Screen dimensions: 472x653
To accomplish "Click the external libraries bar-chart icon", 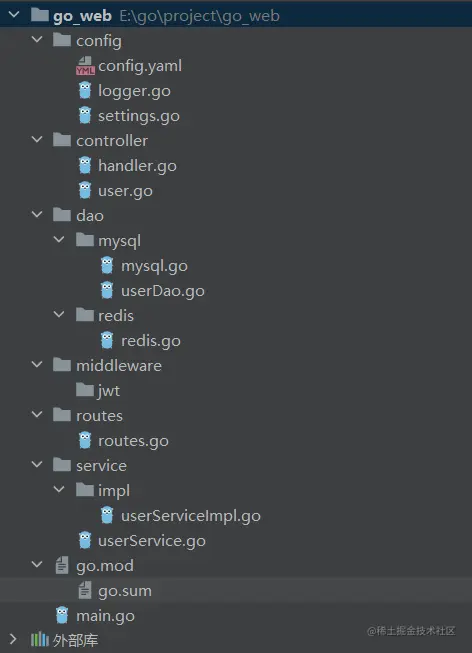I will pos(40,640).
